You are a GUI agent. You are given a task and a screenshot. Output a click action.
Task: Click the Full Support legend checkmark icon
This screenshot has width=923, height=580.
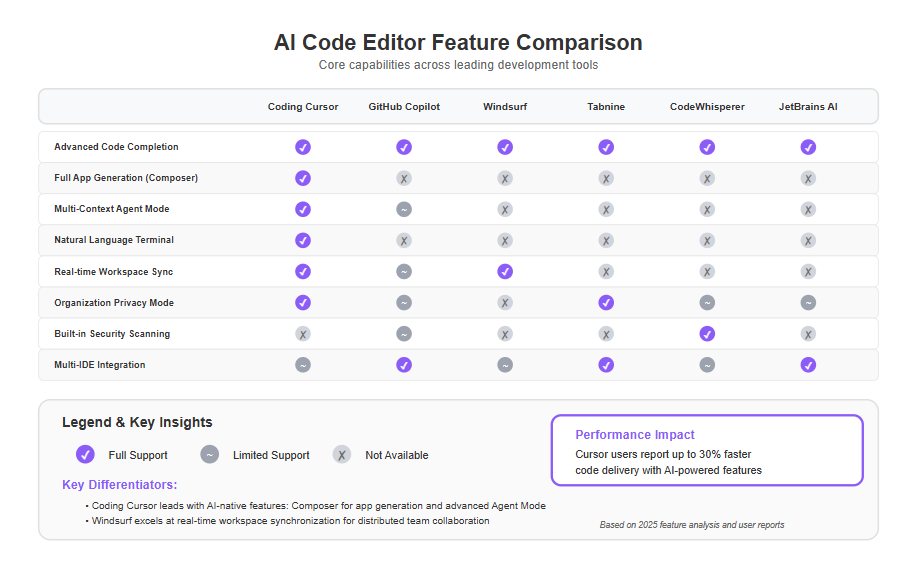(x=85, y=455)
